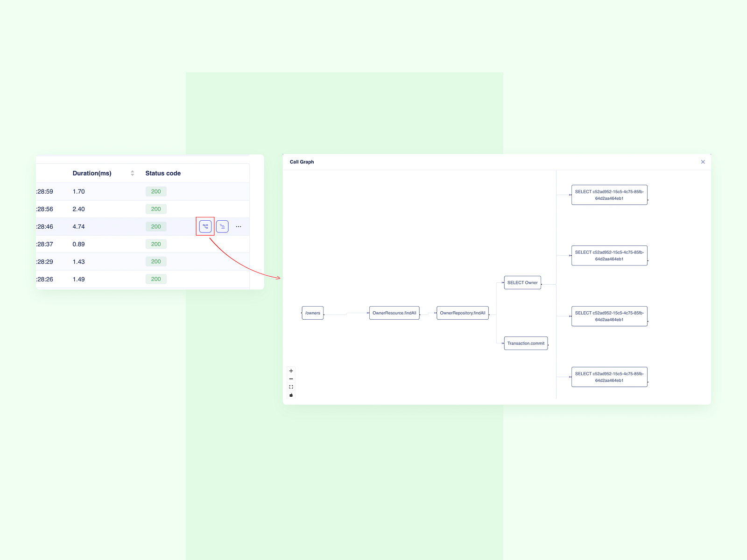Viewport: 747px width, 560px height.
Task: Click the green 200 badge on the 2.40 row
Action: [x=155, y=209]
